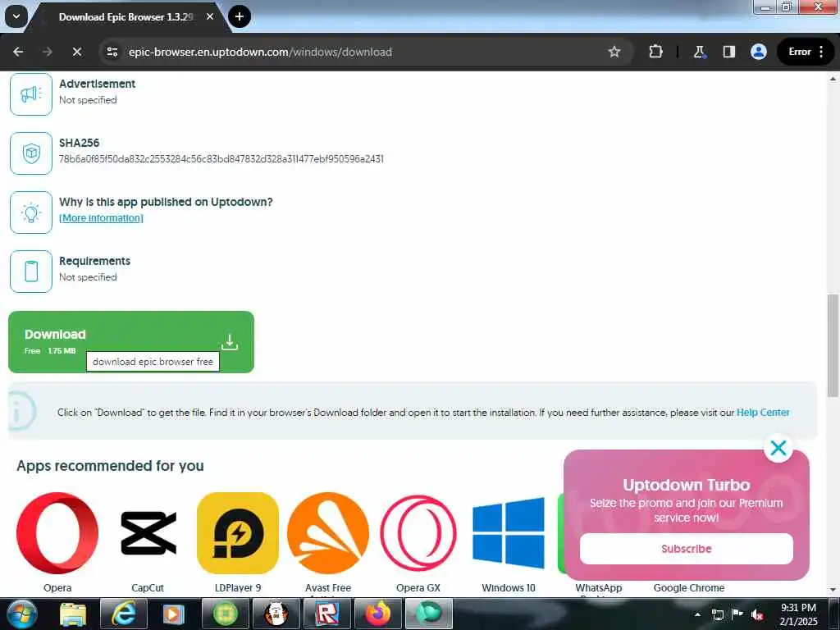This screenshot has height=630, width=840.
Task: Open the Windows Start button
Action: point(21,614)
